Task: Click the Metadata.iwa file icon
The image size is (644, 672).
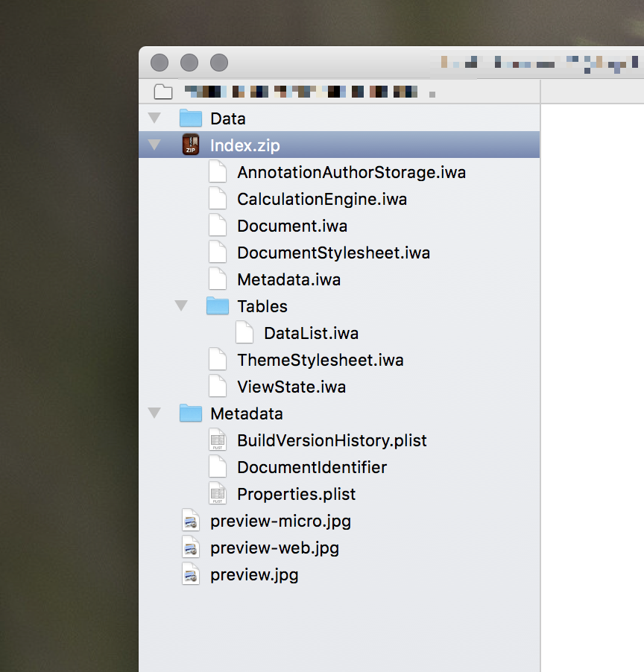Action: (x=218, y=279)
